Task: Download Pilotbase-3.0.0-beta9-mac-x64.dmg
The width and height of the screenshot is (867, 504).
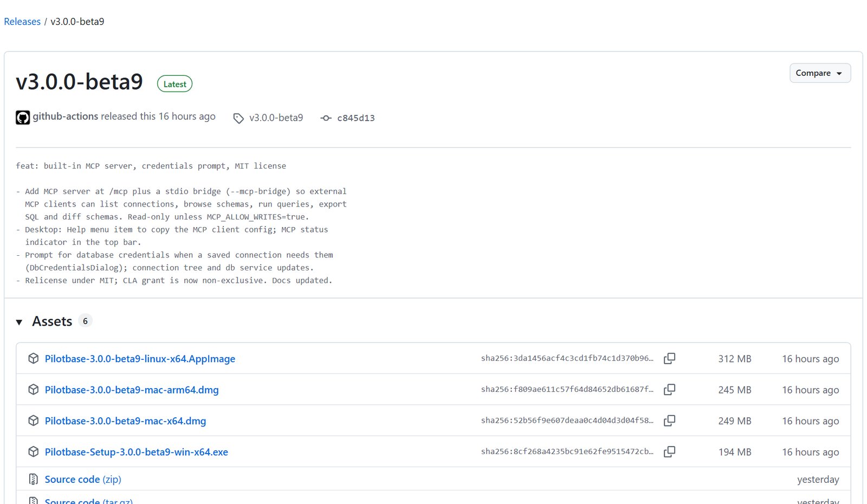Action: click(x=125, y=421)
